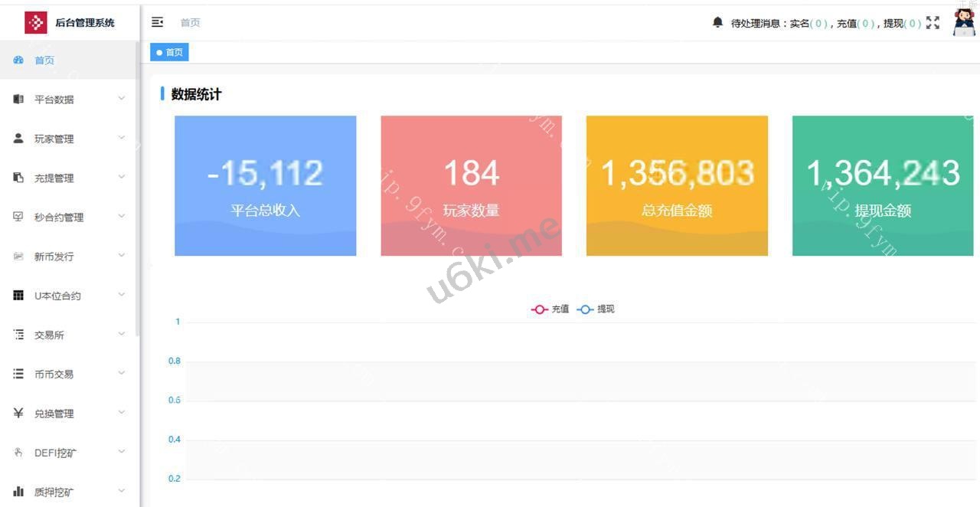Collapse sidebar using the hamburger menu icon

[157, 22]
